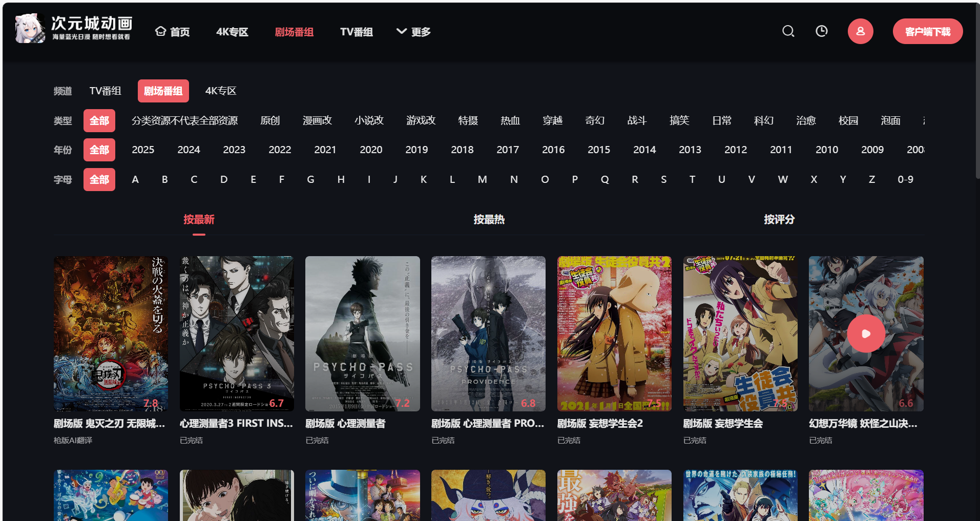The height and width of the screenshot is (521, 980).
Task: Filter by letter A
Action: click(x=135, y=179)
